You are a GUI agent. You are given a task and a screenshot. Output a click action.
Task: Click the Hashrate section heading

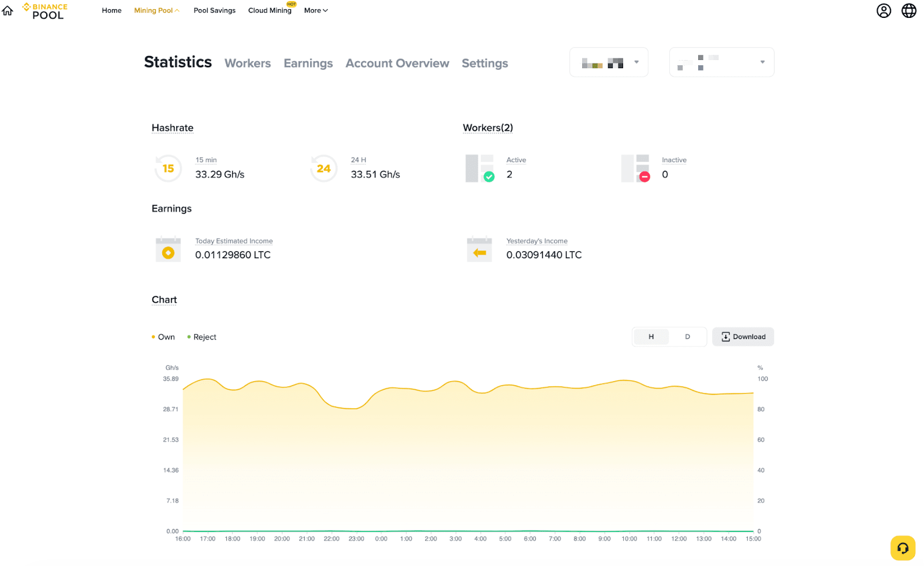(x=173, y=128)
